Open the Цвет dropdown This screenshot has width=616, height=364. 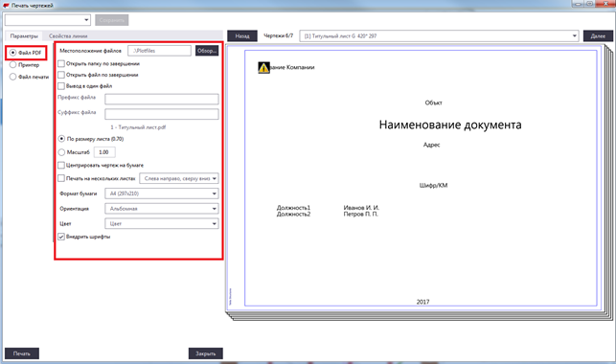162,224
